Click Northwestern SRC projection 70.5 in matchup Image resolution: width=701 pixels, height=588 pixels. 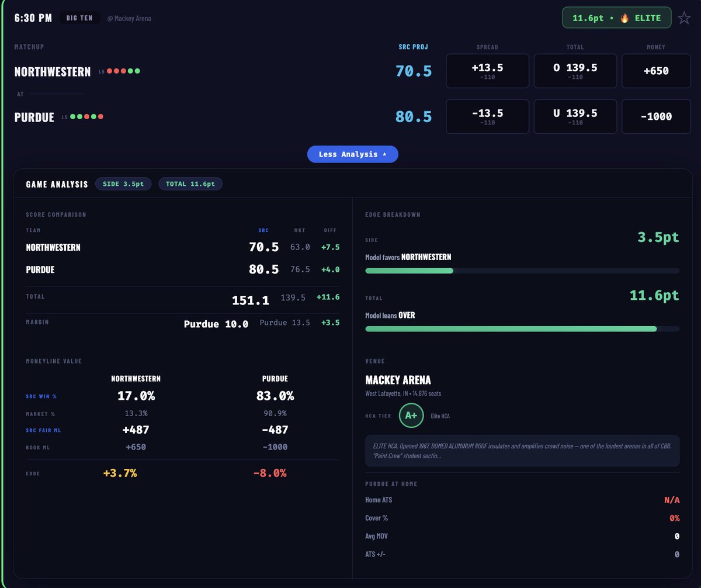coord(414,71)
